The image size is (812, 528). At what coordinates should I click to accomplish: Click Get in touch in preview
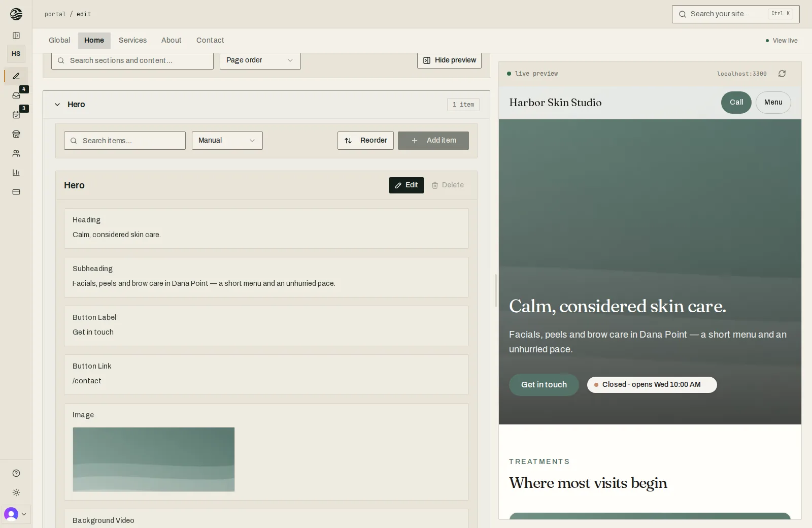coord(544,385)
